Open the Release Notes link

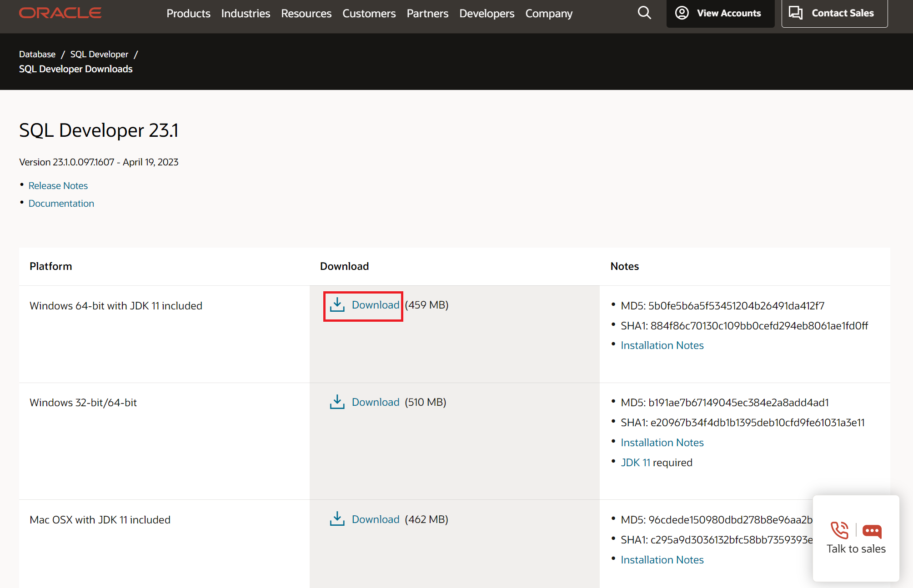pyautogui.click(x=58, y=185)
